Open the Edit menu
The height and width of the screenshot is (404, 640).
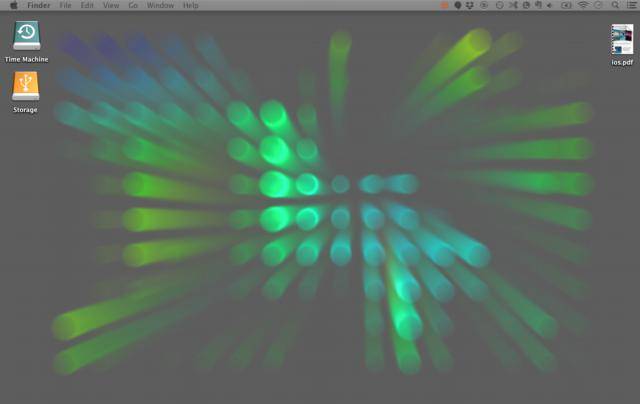(87, 5)
